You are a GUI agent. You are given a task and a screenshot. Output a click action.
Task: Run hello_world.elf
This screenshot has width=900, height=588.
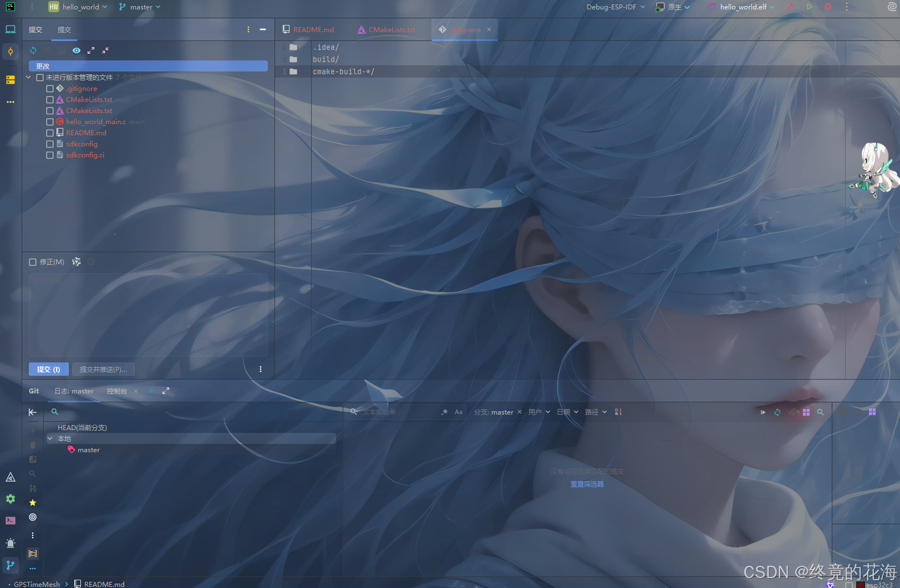click(x=810, y=7)
